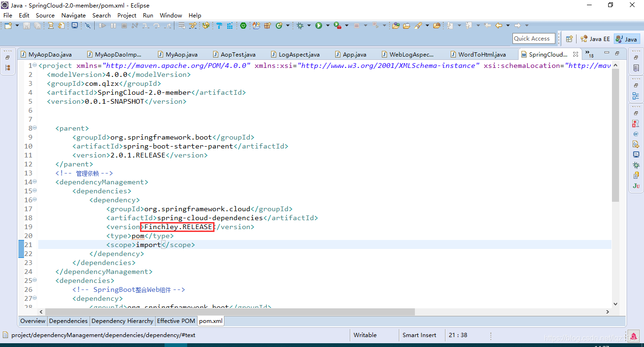The image size is (644, 347).
Task: Click the green Spring Boot power icon
Action: (x=243, y=25)
